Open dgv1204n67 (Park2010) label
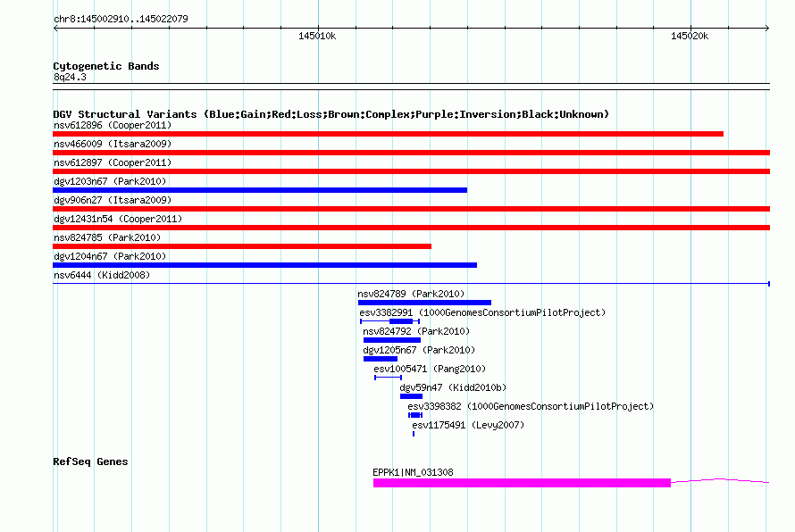The height and width of the screenshot is (532, 795). [110, 256]
